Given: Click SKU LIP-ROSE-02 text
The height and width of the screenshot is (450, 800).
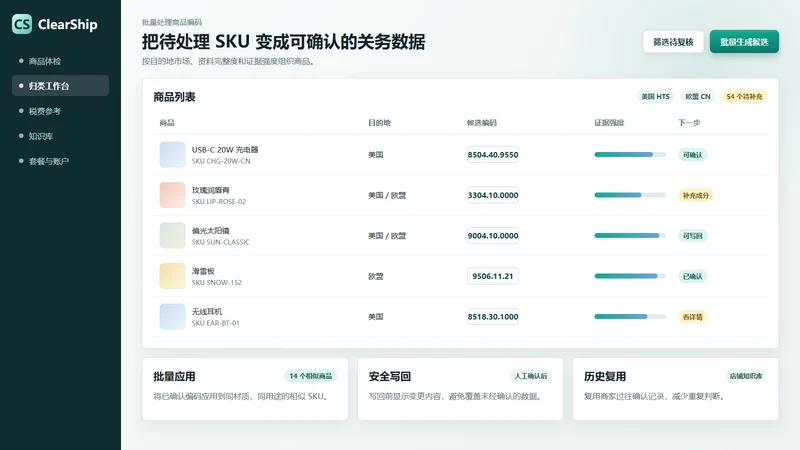Looking at the screenshot, I should (219, 202).
